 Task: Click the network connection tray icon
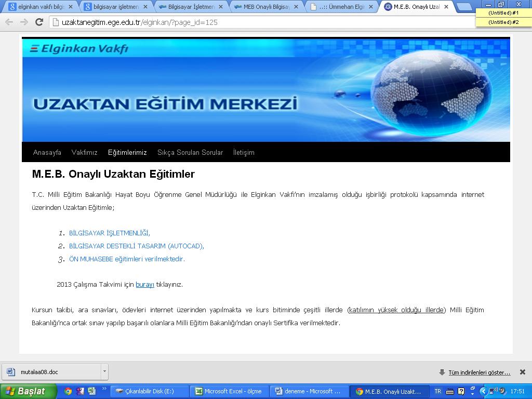coord(493,391)
